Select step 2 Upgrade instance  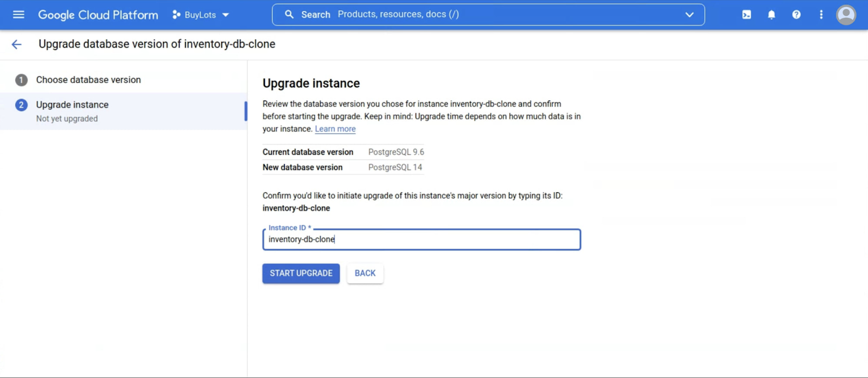click(124, 111)
